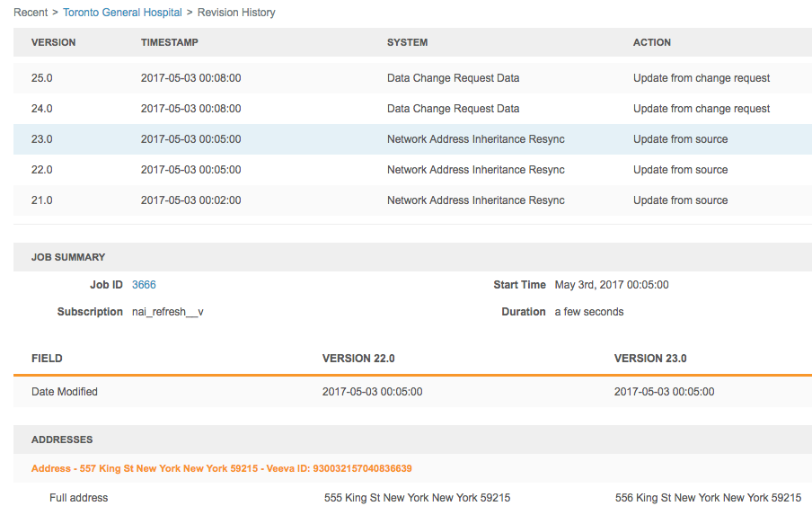Click the nai_refresh__v subscription value
This screenshot has width=812, height=515.
(174, 312)
